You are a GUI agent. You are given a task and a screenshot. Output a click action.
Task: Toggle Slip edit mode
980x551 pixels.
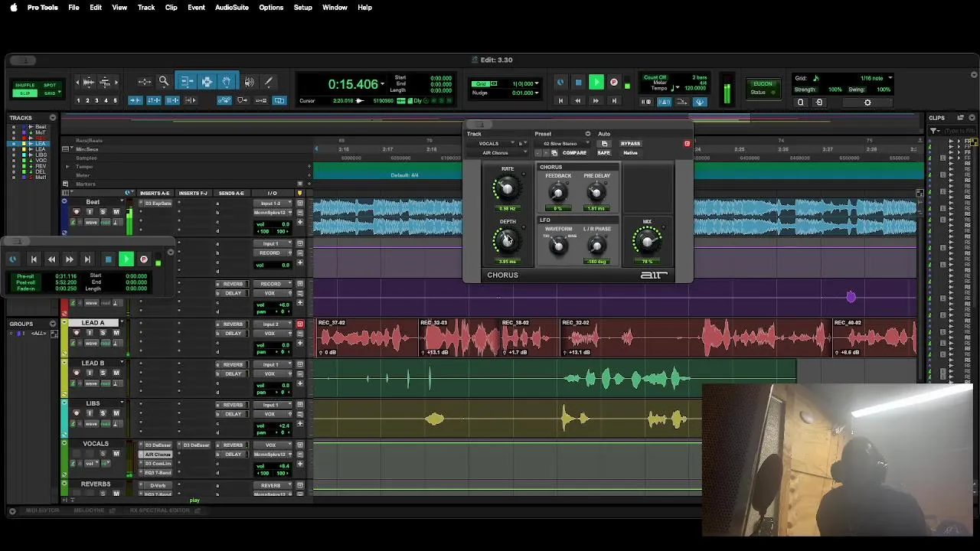[24, 93]
